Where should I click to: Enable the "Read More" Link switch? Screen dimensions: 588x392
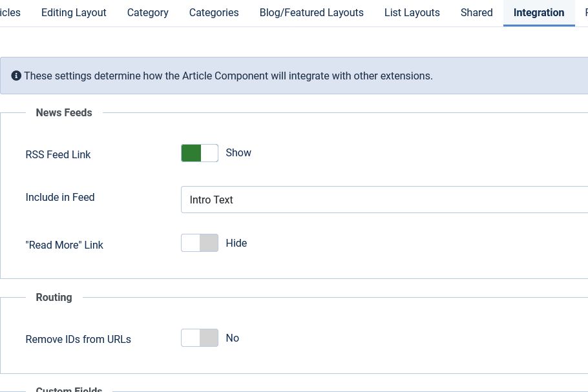click(x=200, y=243)
